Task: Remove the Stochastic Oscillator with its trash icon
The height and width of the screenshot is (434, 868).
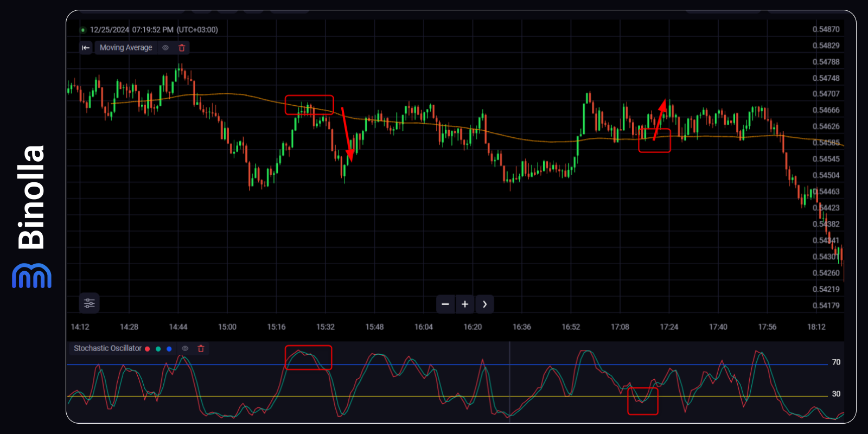Action: click(201, 349)
